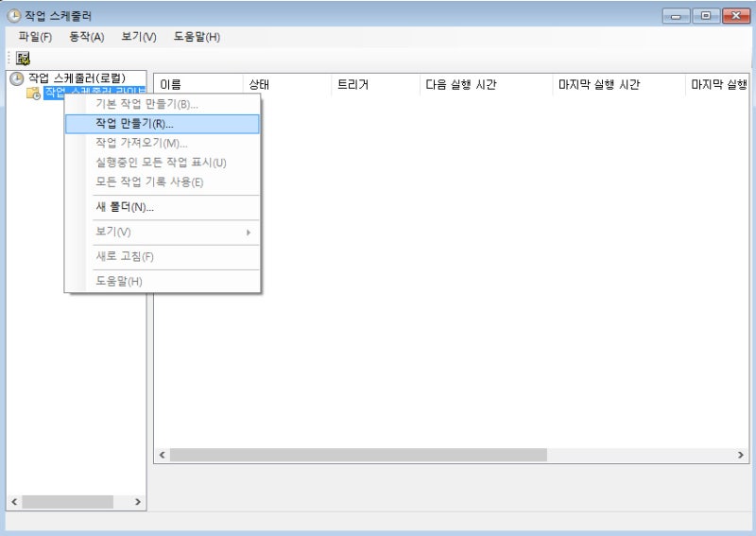Image resolution: width=756 pixels, height=536 pixels.
Task: Maximize the 작업 스케줄러 window
Action: click(x=706, y=16)
